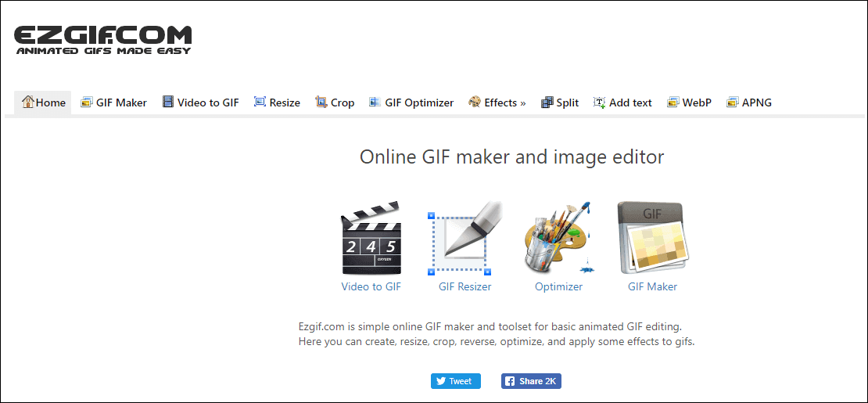Follow the Video to GIF link below the clapperboard
Viewport: 868px width, 403px height.
point(371,286)
